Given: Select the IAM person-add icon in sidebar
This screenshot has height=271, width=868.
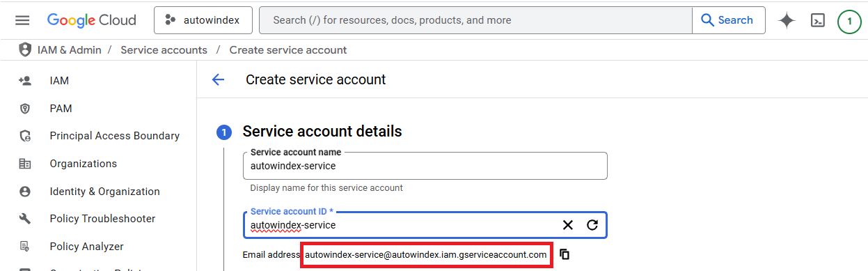Looking at the screenshot, I should tap(25, 81).
